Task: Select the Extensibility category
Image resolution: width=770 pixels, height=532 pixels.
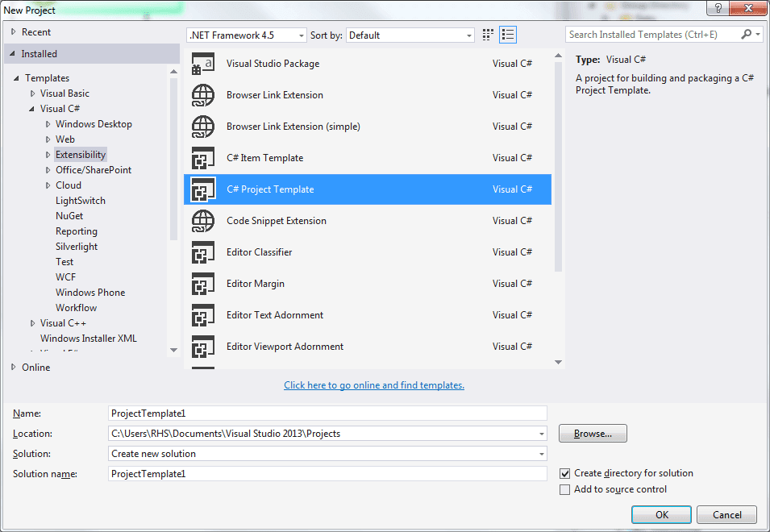Action: point(81,154)
